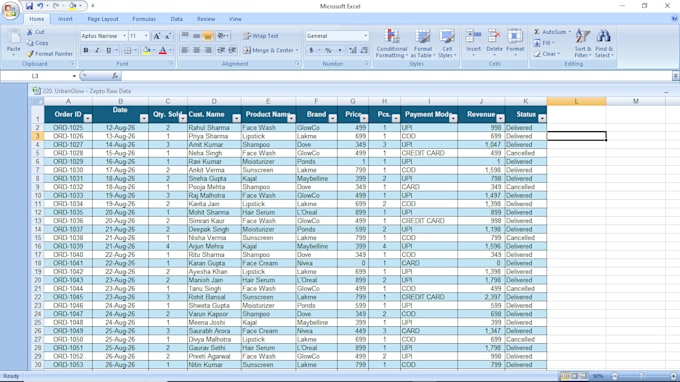Open the font size dropdown

point(146,36)
